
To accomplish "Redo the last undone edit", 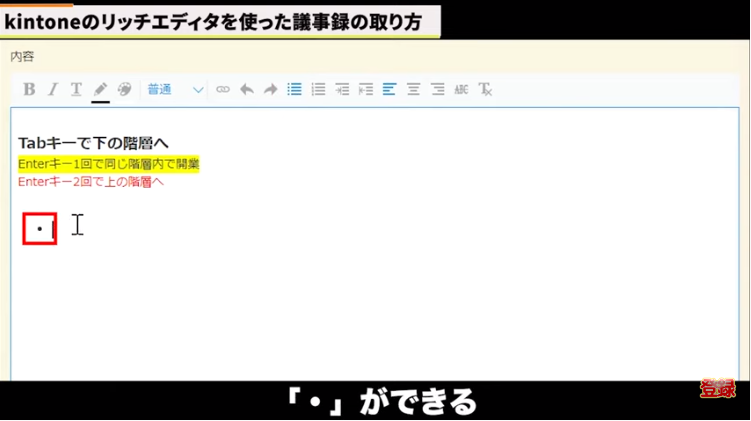I will (271, 90).
